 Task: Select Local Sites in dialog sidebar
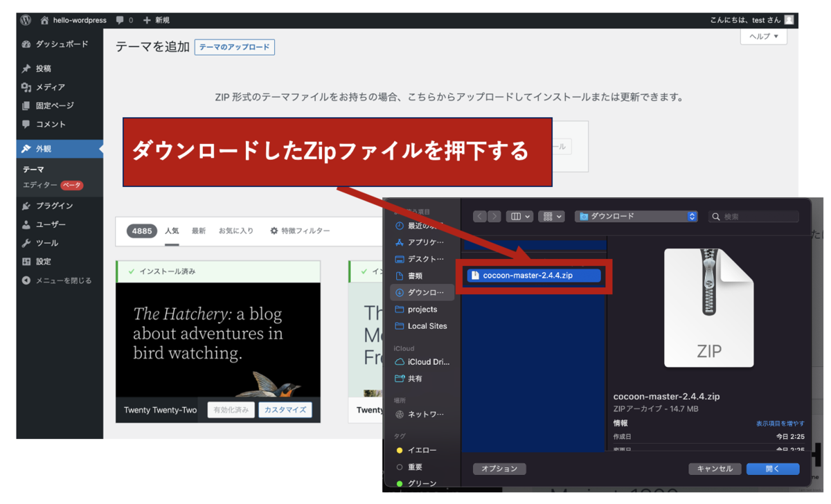coord(422,326)
